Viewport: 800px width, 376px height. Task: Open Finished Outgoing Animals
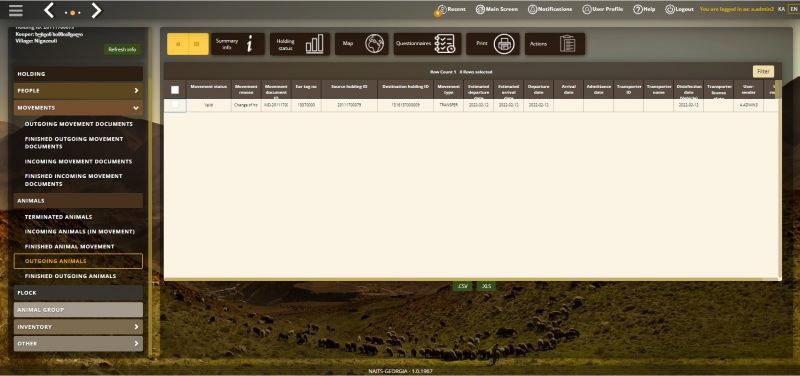(x=70, y=276)
